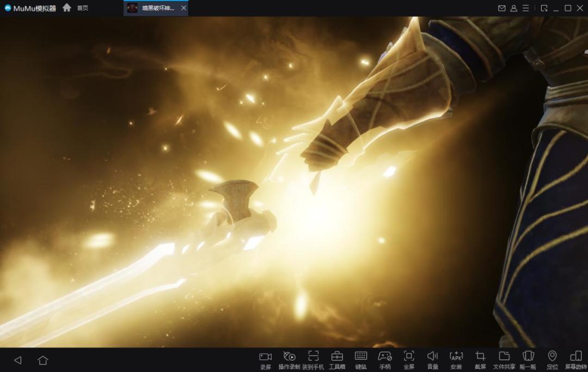Open the volume (音量) control
588x372 pixels.
click(x=432, y=361)
